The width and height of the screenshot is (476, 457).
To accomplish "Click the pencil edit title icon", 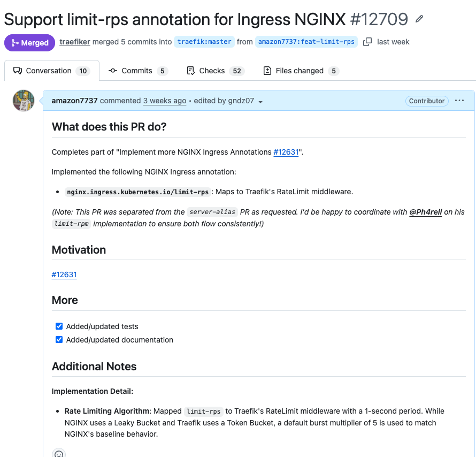I will [419, 20].
